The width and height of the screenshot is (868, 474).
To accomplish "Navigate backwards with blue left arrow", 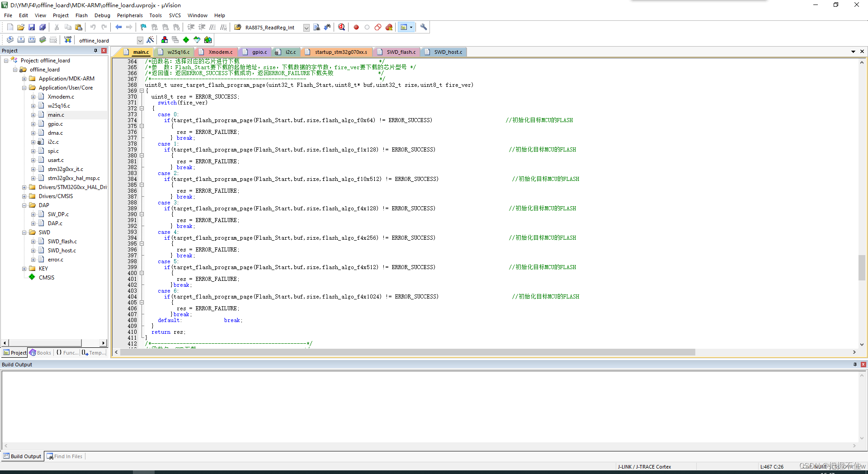I will tap(118, 27).
